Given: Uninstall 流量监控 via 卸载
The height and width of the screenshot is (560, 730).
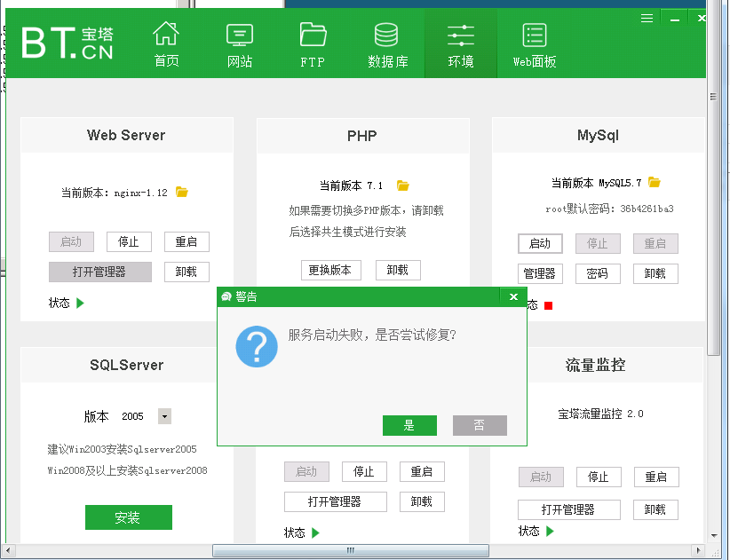Looking at the screenshot, I should 655,509.
